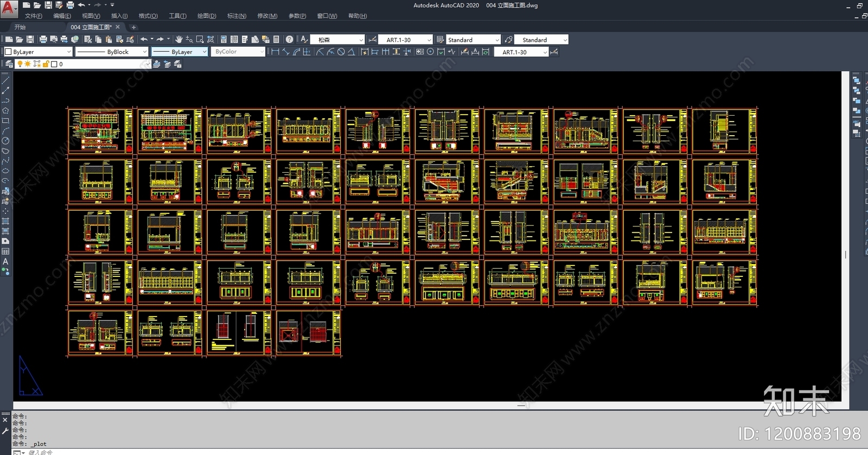Image resolution: width=868 pixels, height=455 pixels.
Task: Toggle layer 0 lock padlock icon
Action: pos(46,64)
